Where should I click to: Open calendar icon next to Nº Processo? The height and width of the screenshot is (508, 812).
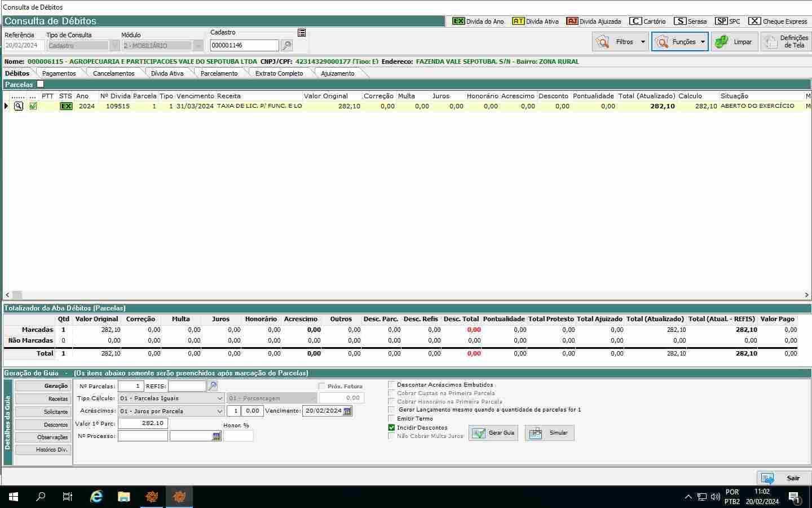217,436
